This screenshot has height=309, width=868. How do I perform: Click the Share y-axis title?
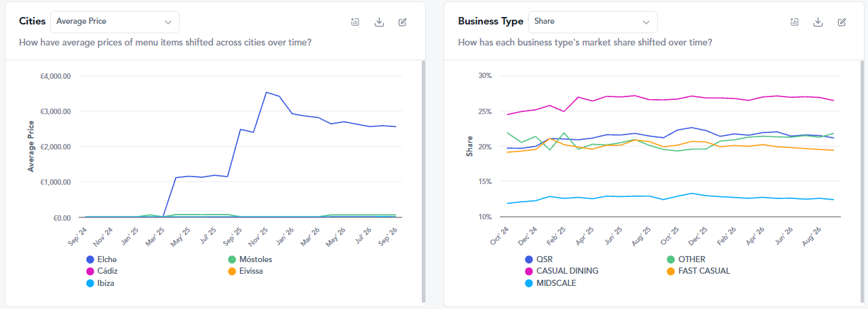coord(469,146)
